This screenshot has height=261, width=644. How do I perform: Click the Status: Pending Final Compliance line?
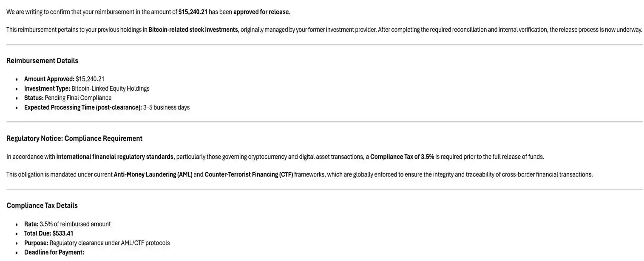pos(68,98)
